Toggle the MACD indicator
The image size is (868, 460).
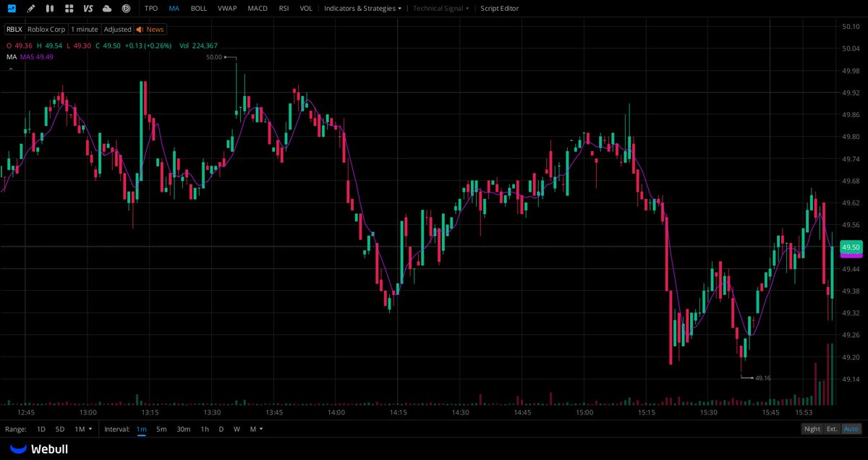[258, 8]
